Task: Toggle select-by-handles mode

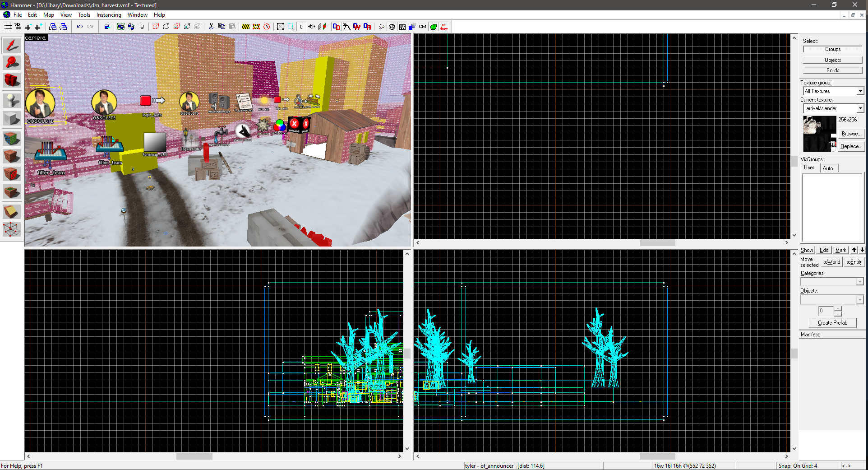Action: (280, 27)
